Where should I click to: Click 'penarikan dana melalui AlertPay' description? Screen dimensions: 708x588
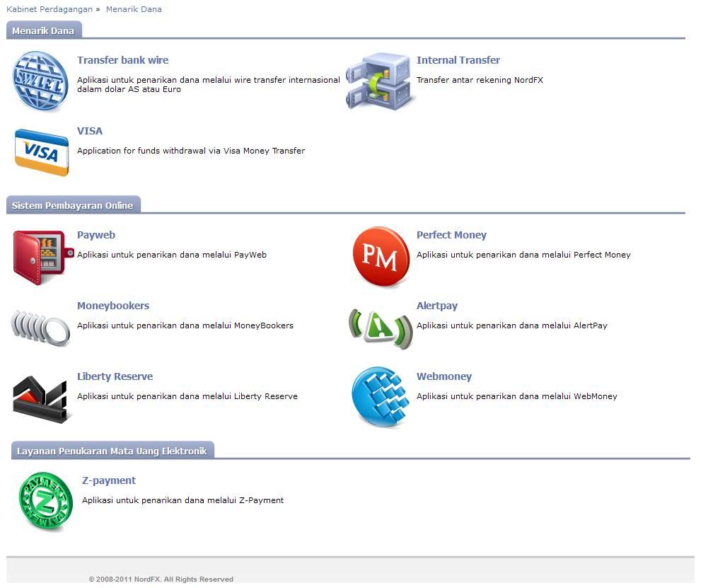coord(511,325)
